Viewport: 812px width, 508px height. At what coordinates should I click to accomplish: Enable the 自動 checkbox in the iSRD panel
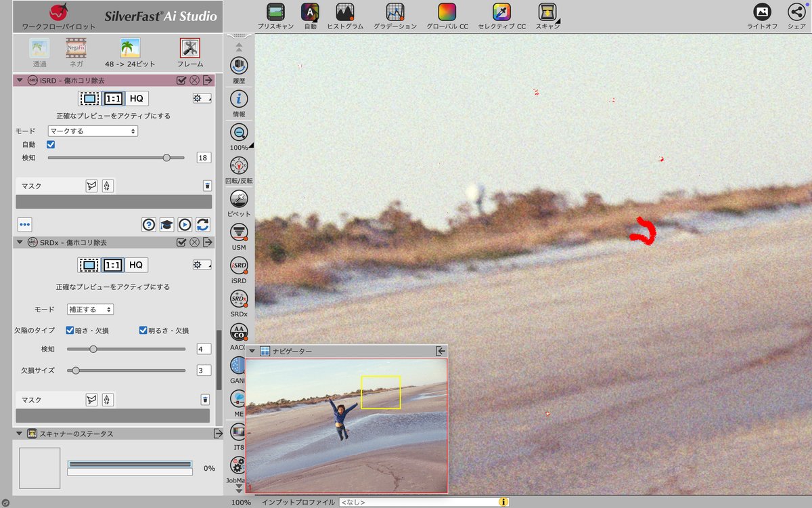pos(51,144)
